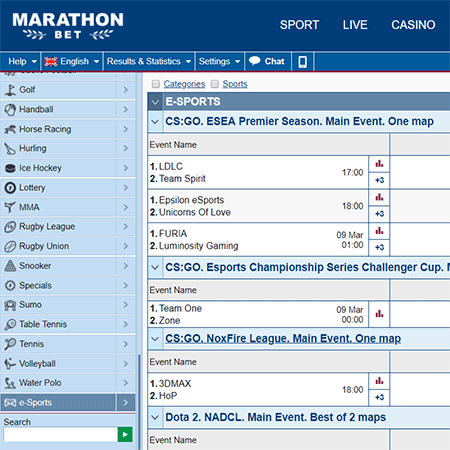Collapse the Esports Championship Series Challenger Cup group
The height and width of the screenshot is (450, 450).
pos(155,267)
